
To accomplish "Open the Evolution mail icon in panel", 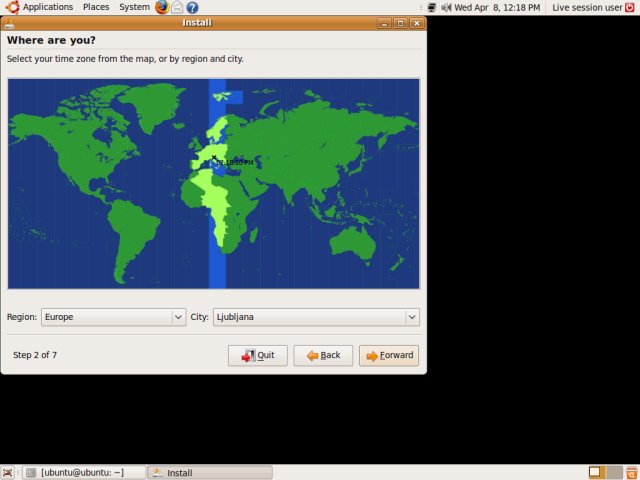I will tap(177, 7).
